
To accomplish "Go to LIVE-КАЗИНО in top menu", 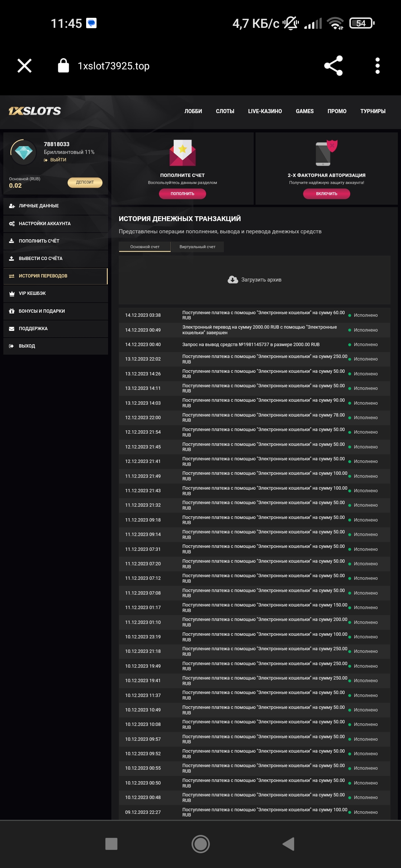I will (265, 111).
